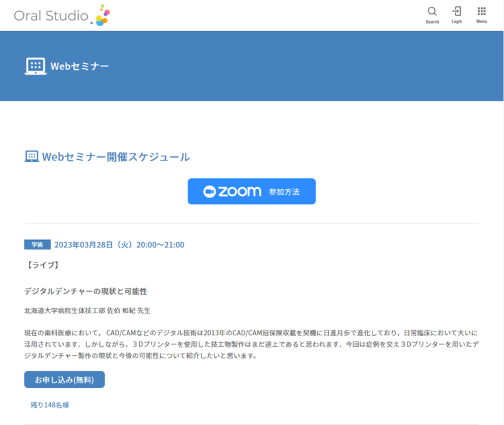Open the デジタルデンチャーの現状と可能性 seminar title
Image resolution: width=504 pixels, height=425 pixels.
coord(86,291)
